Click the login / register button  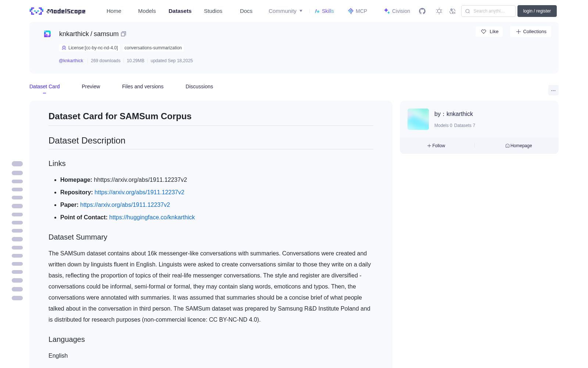pos(537,11)
